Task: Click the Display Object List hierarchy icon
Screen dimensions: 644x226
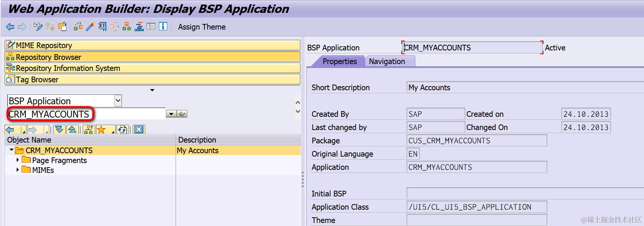Action: 127,27
